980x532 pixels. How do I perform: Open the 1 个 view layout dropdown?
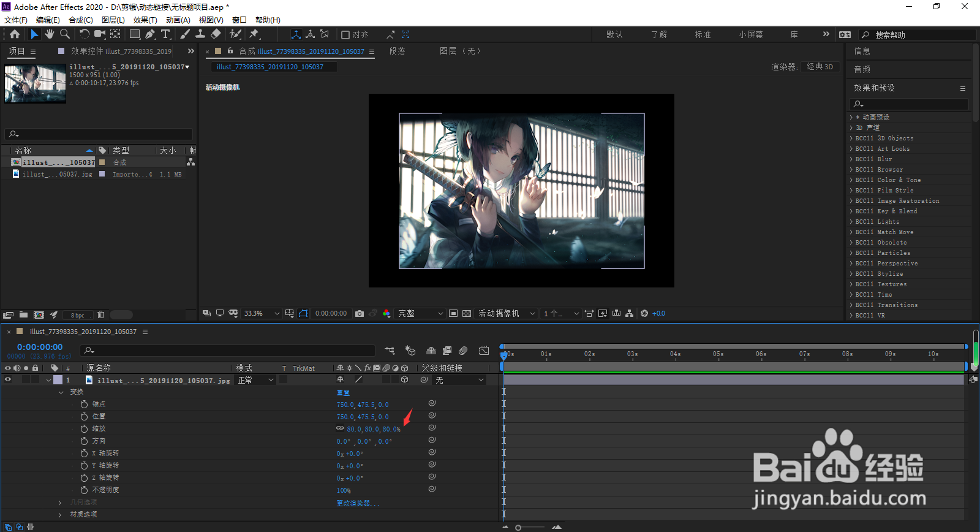561,313
